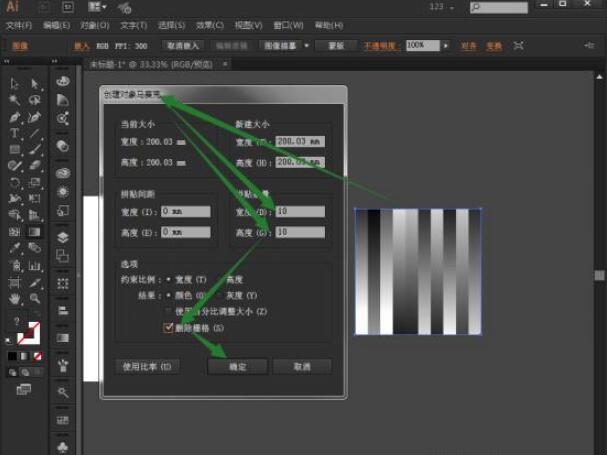This screenshot has width=607, height=455.
Task: Toggle resize using percentages checkbox
Action: pyautogui.click(x=168, y=311)
